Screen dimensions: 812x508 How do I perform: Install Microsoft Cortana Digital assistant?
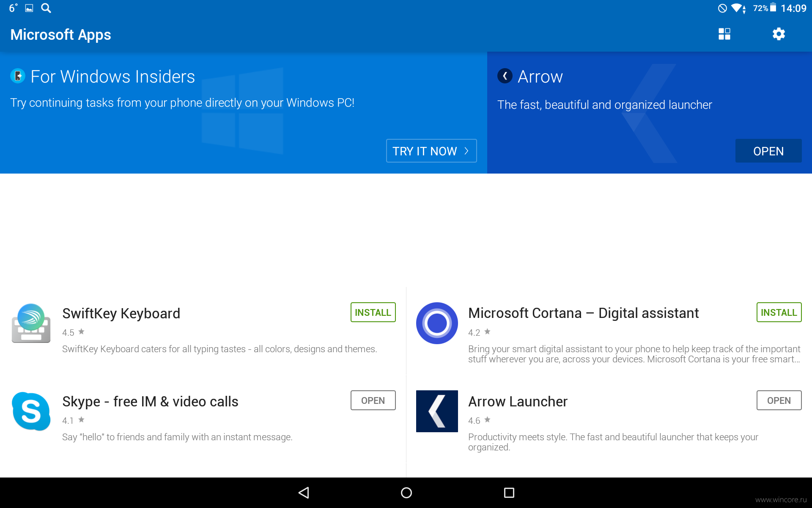(779, 312)
